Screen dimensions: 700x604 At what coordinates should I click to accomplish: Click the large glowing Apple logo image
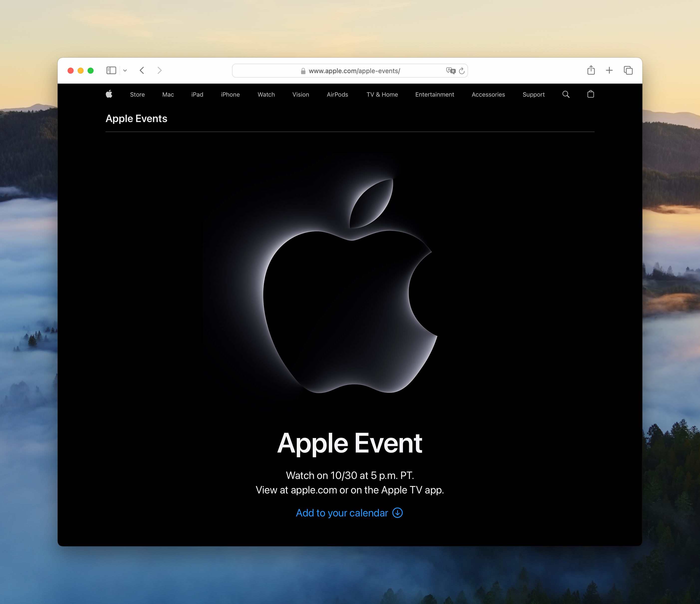pyautogui.click(x=350, y=286)
